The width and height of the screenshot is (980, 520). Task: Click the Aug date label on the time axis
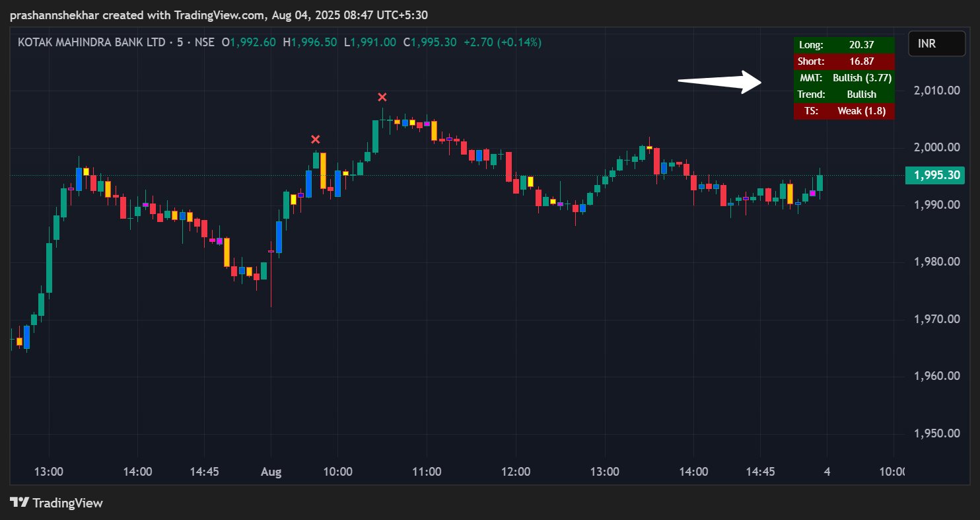(271, 472)
